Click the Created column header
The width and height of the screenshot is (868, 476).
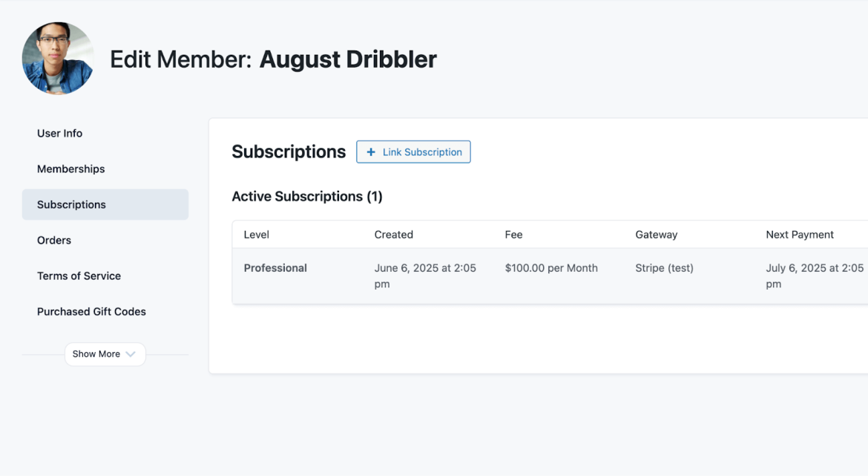tap(393, 234)
